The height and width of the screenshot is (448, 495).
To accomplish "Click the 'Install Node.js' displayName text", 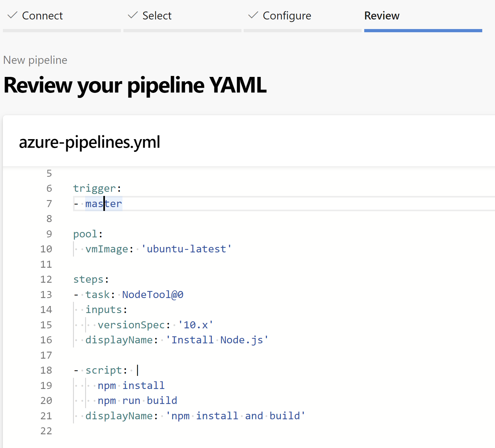I will (217, 340).
